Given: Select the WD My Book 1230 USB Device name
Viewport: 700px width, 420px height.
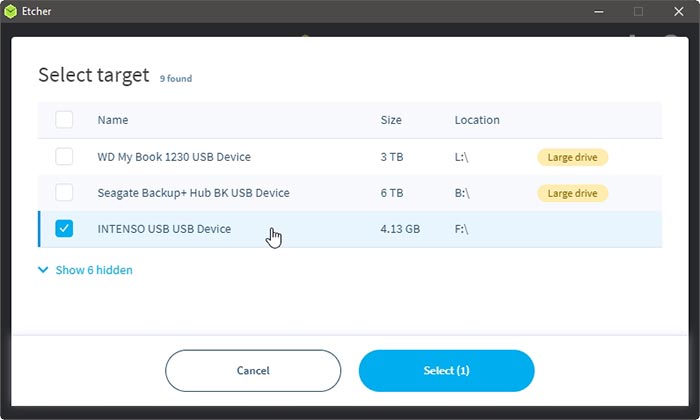Looking at the screenshot, I should [174, 157].
